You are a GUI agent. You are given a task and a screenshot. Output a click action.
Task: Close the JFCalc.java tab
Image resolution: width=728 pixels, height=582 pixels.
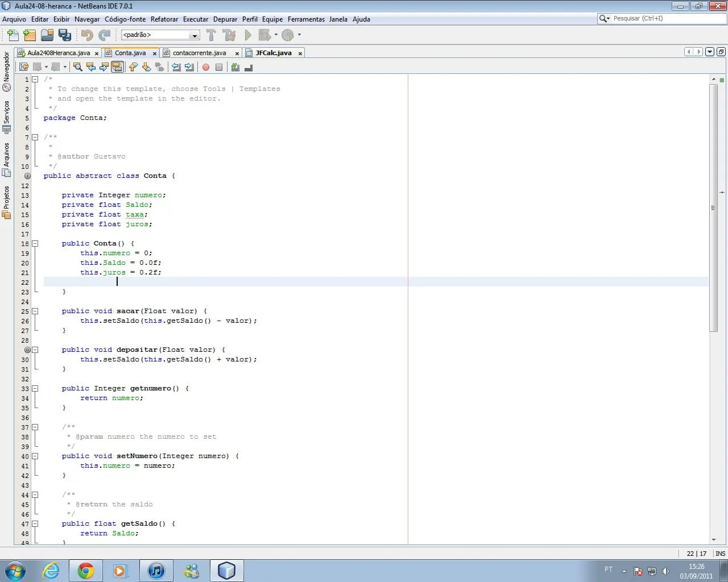pos(300,53)
